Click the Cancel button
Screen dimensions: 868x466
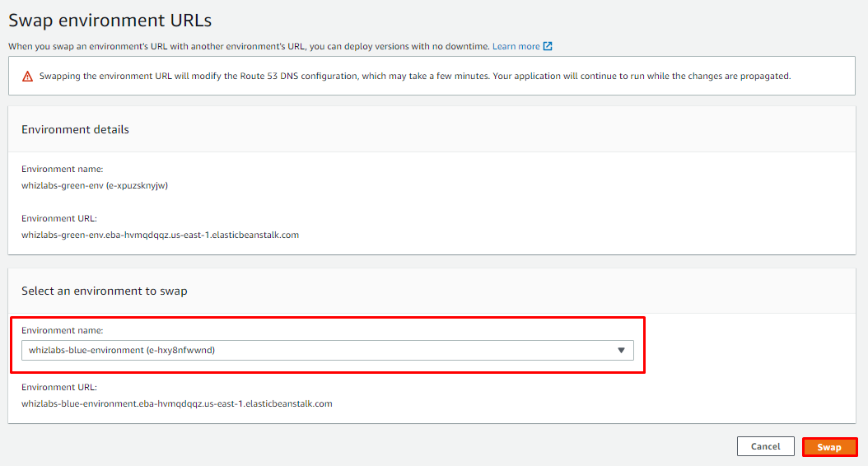point(766,446)
